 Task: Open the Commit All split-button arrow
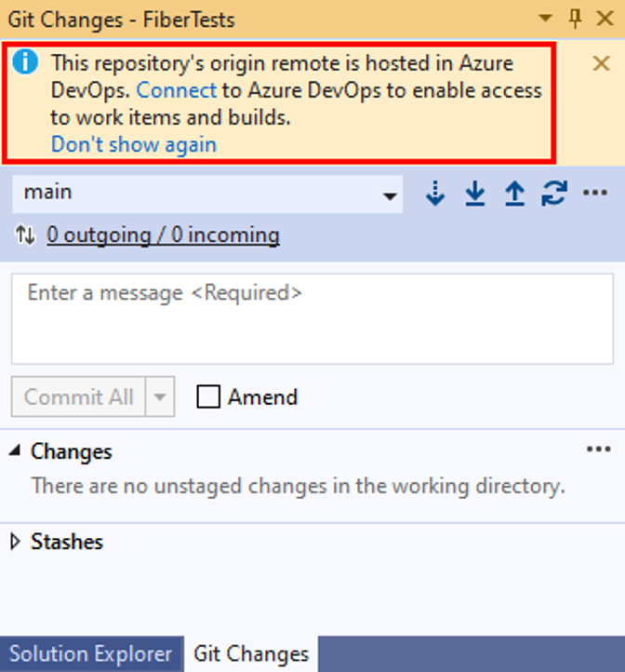tap(161, 397)
